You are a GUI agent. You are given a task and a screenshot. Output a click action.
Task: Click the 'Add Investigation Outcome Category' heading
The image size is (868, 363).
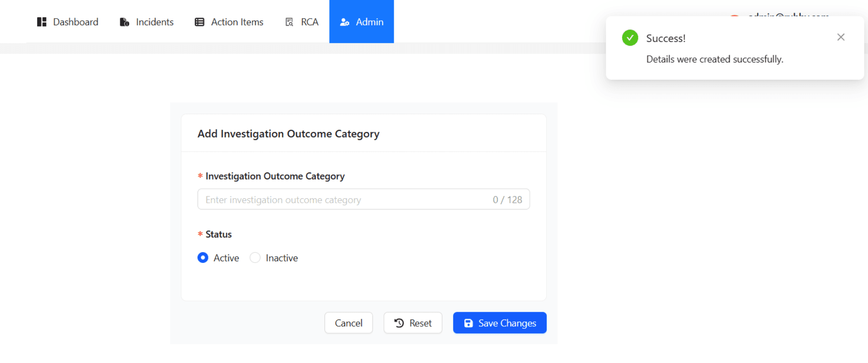(x=288, y=134)
